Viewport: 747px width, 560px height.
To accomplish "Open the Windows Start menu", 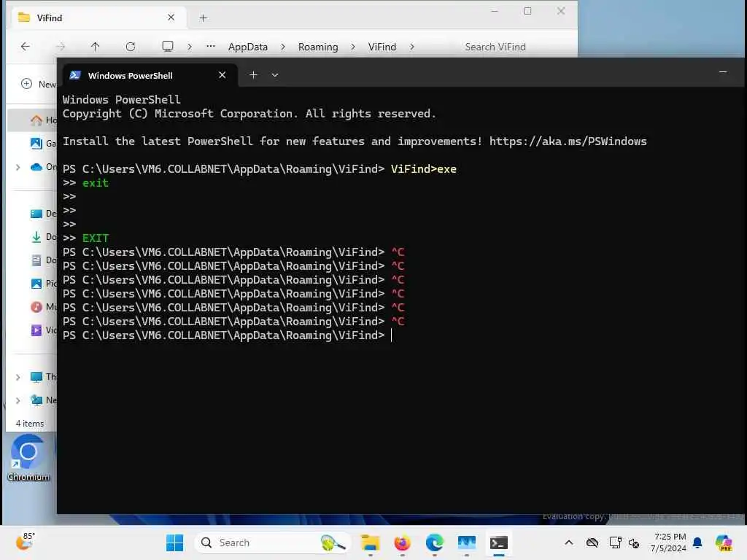I will pos(174,542).
